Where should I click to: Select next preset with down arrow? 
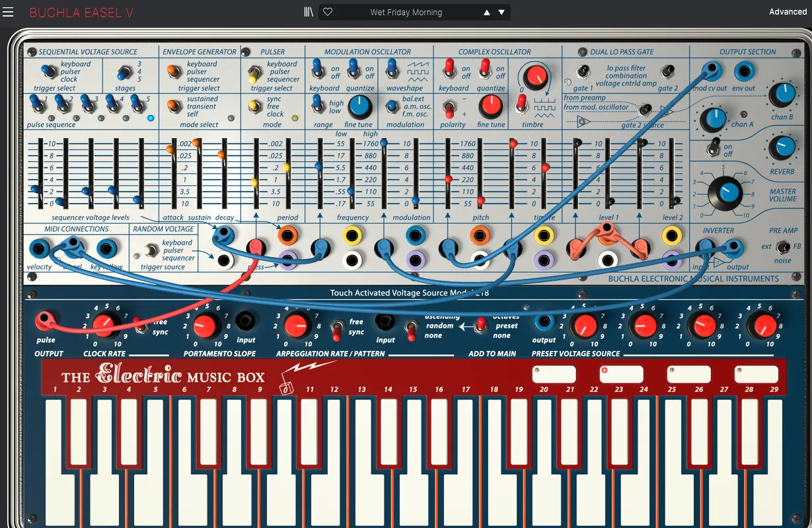pyautogui.click(x=501, y=12)
